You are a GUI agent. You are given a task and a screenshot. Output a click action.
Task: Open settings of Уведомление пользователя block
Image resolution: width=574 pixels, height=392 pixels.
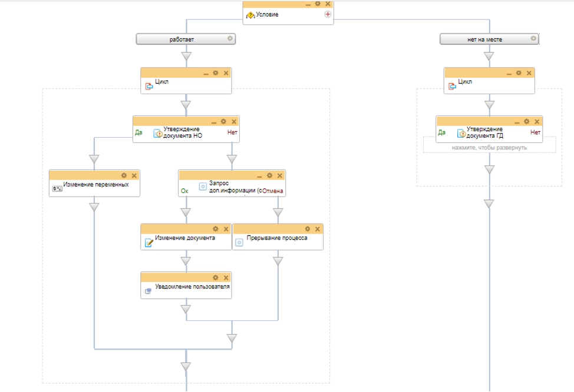tap(216, 277)
